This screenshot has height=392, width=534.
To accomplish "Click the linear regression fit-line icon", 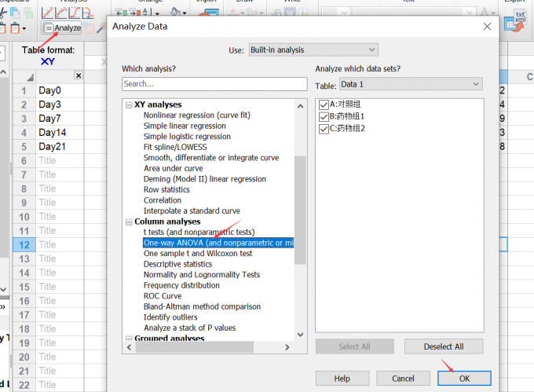I will click(47, 13).
